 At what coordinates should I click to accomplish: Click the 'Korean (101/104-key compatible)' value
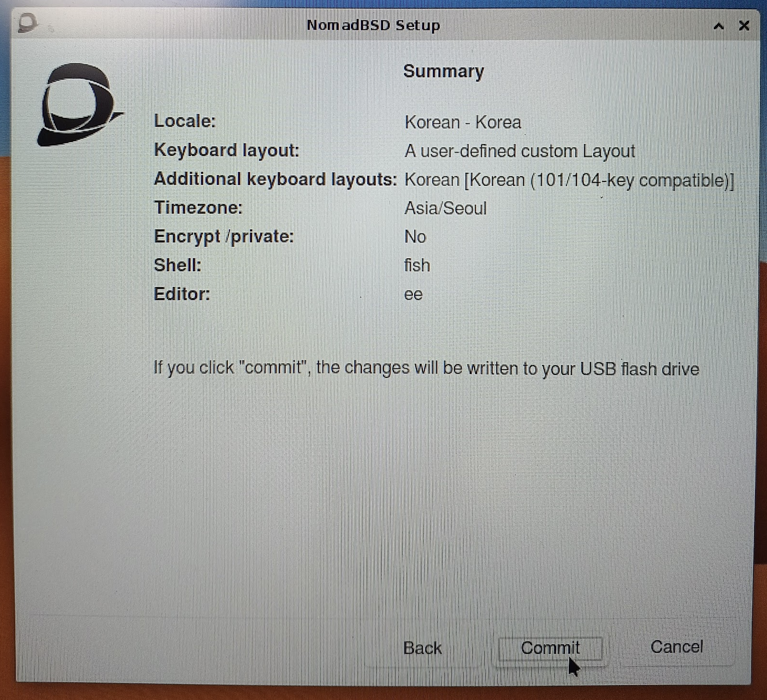pos(569,180)
